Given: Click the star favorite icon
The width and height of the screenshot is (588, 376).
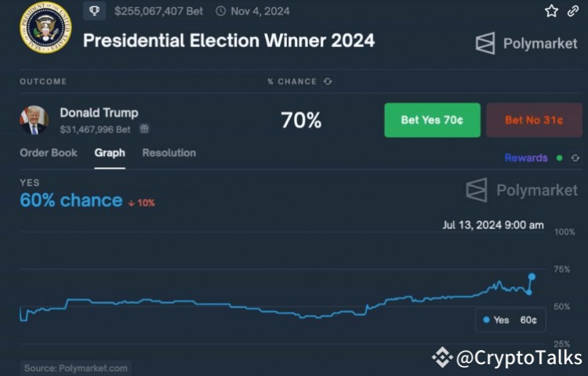Looking at the screenshot, I should click(551, 11).
